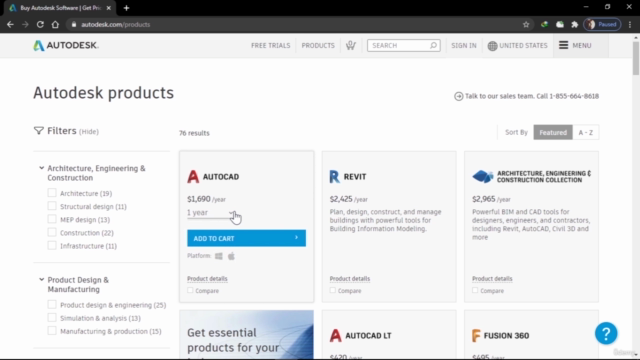Click the Fusion 360 F logo

point(476,336)
